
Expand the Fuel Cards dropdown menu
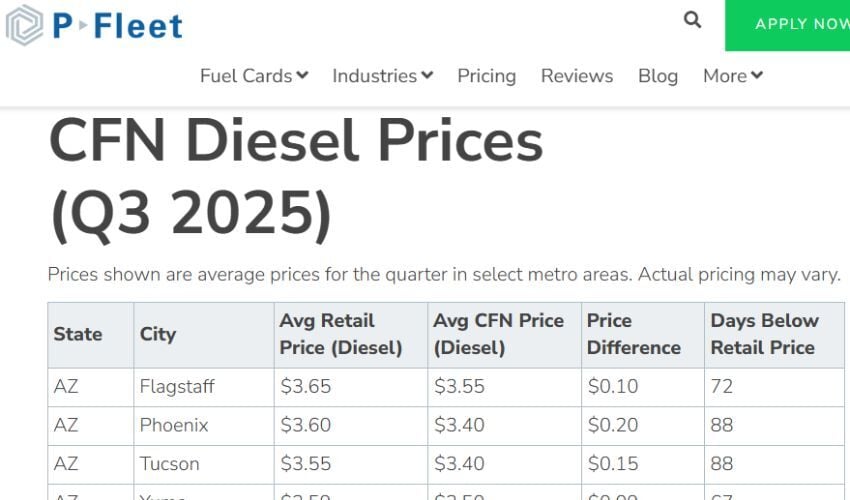254,76
